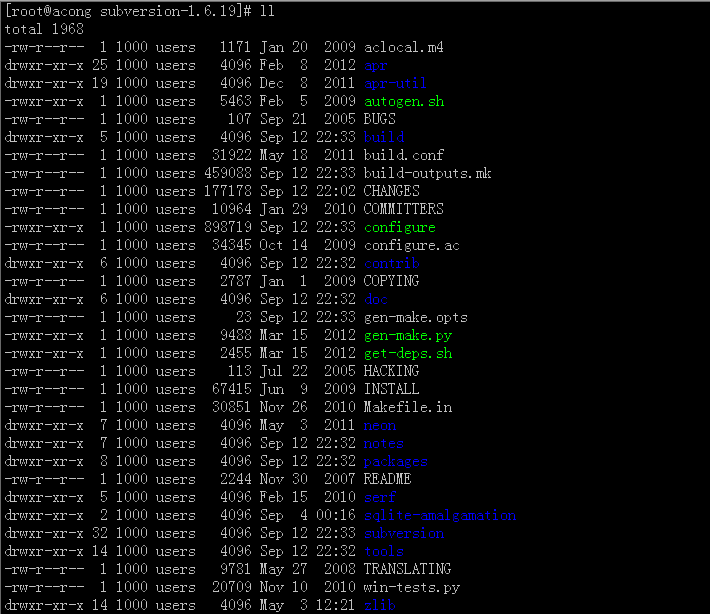This screenshot has height=615, width=711.
Task: Select the doc directory name
Action: 375,299
